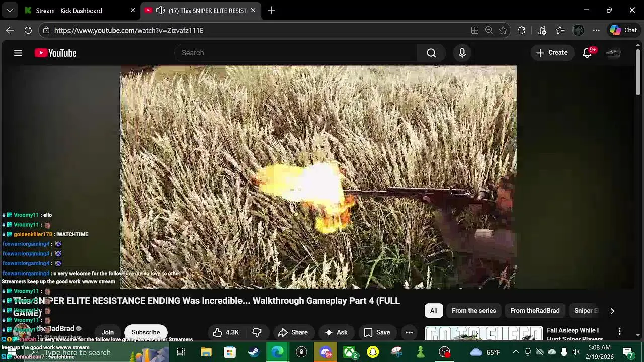The width and height of the screenshot is (644, 362).
Task: Subscribe to theRadBrad channel
Action: coord(146,332)
